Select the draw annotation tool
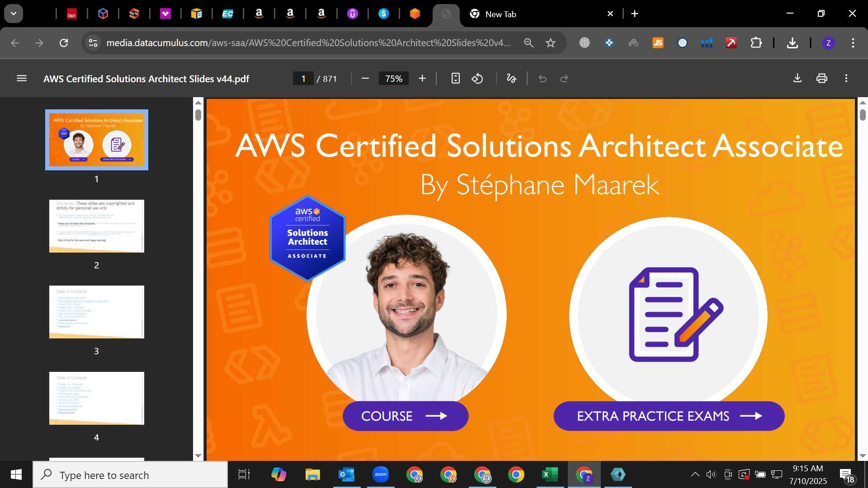Image resolution: width=868 pixels, height=488 pixels. 511,79
